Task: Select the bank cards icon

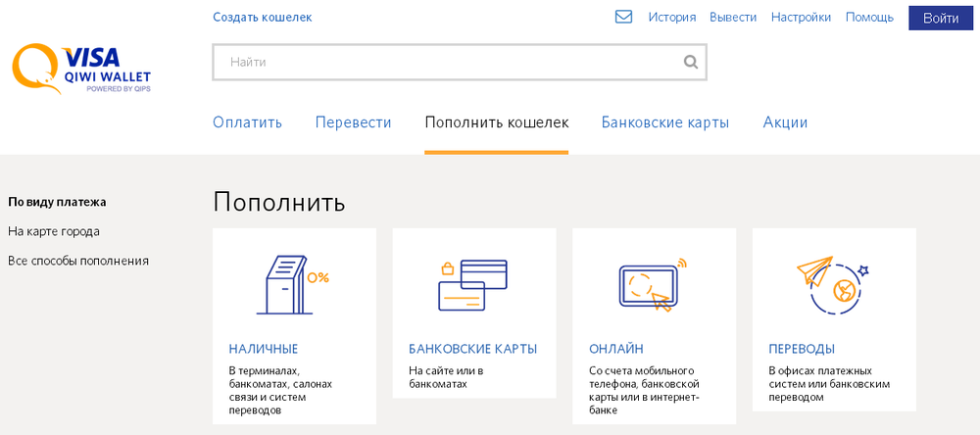Action: 473,284
